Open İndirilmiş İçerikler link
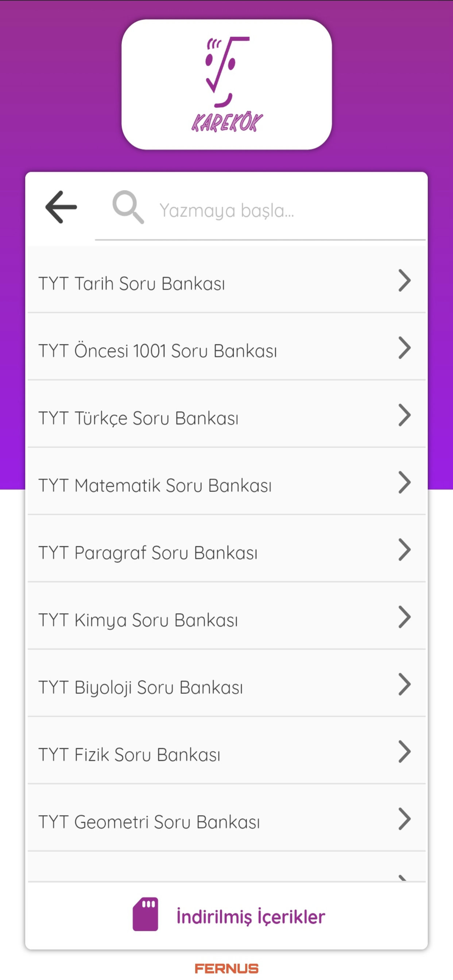 click(x=251, y=916)
